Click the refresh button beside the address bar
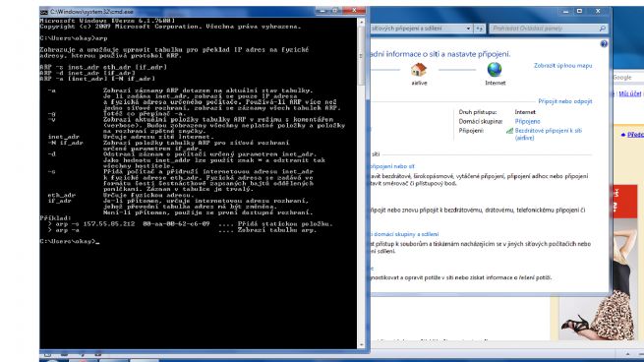The image size is (644, 362). tap(479, 29)
